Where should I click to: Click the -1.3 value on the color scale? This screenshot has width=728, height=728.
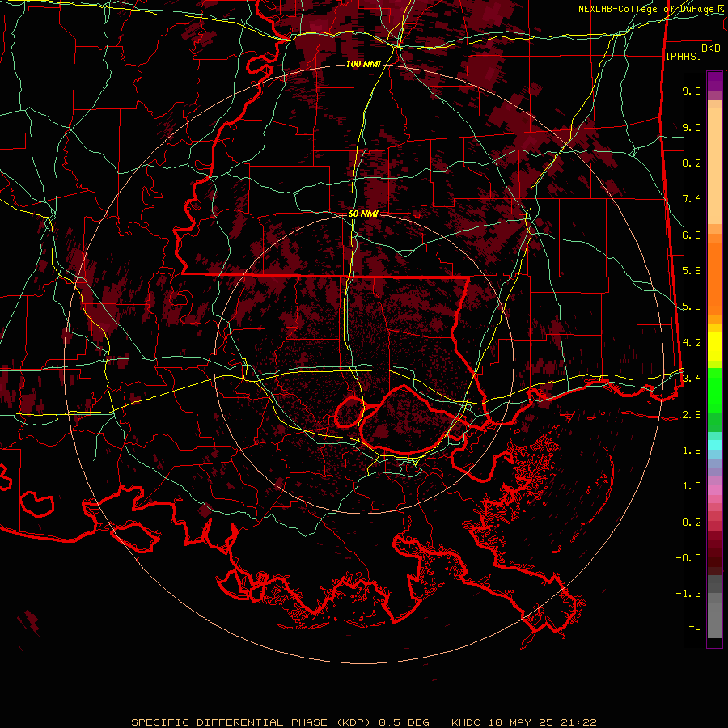pos(688,594)
